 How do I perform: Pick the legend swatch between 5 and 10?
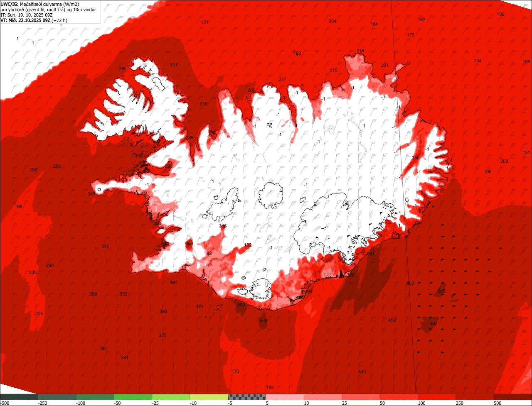pos(285,397)
